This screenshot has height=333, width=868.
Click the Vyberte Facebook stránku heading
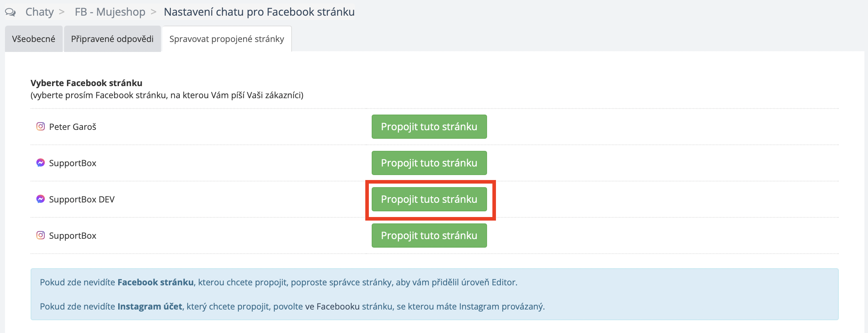point(87,83)
